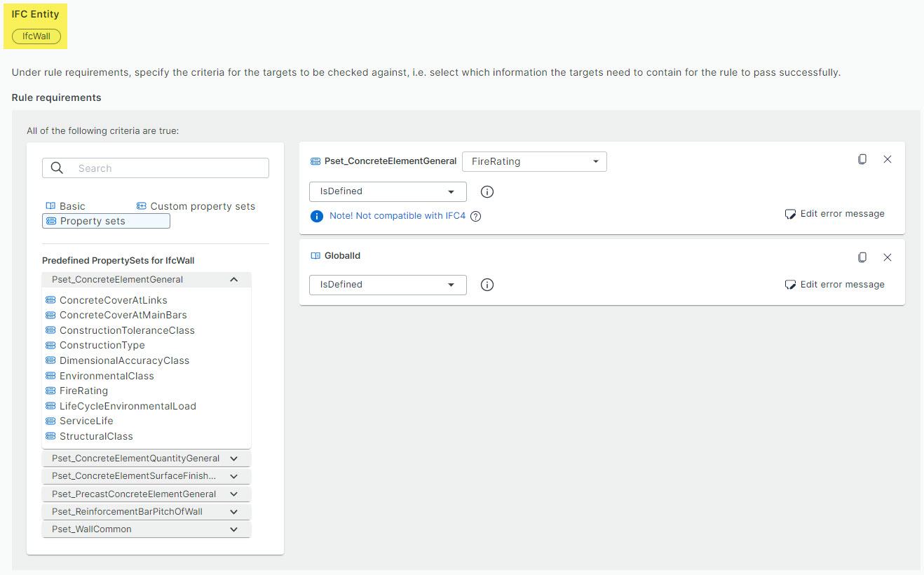This screenshot has width=924, height=575.
Task: Click icon next to DimensionalAccuracyClass
Action: [50, 360]
